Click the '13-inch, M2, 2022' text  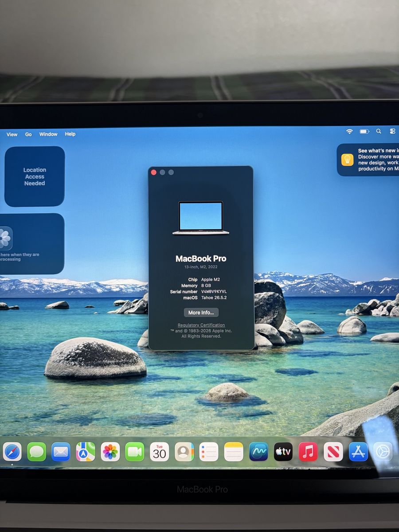pos(201,267)
